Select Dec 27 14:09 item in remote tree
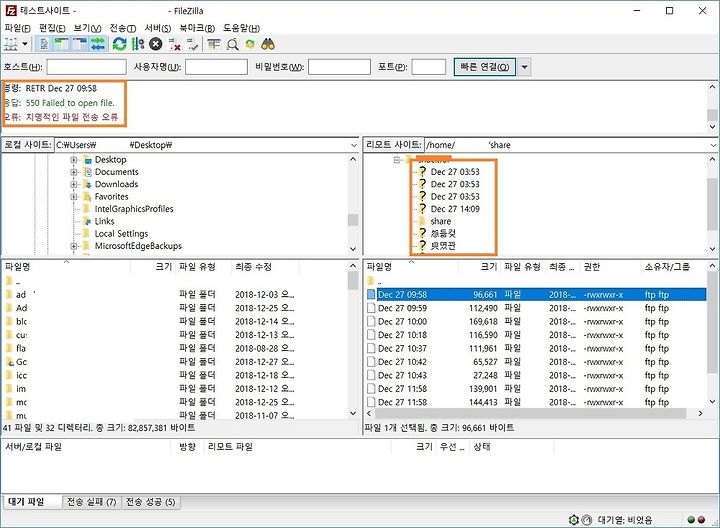 pos(455,209)
